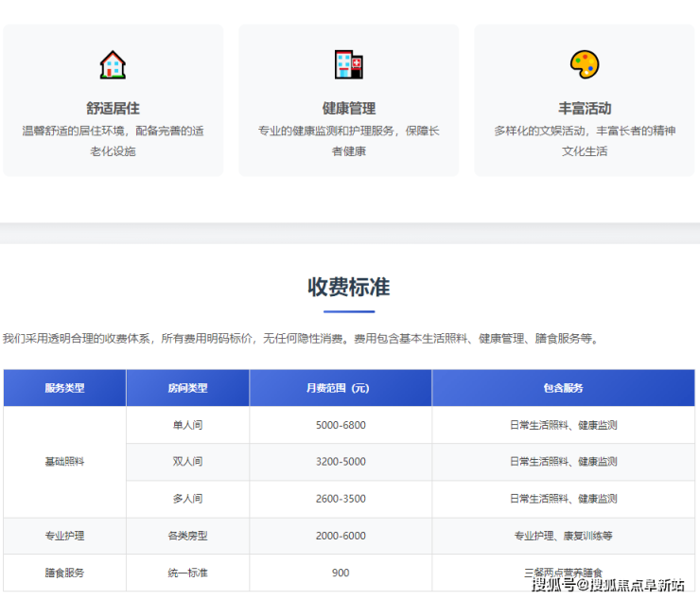Click the 收费标准 section title
700x600 pixels.
click(x=348, y=287)
